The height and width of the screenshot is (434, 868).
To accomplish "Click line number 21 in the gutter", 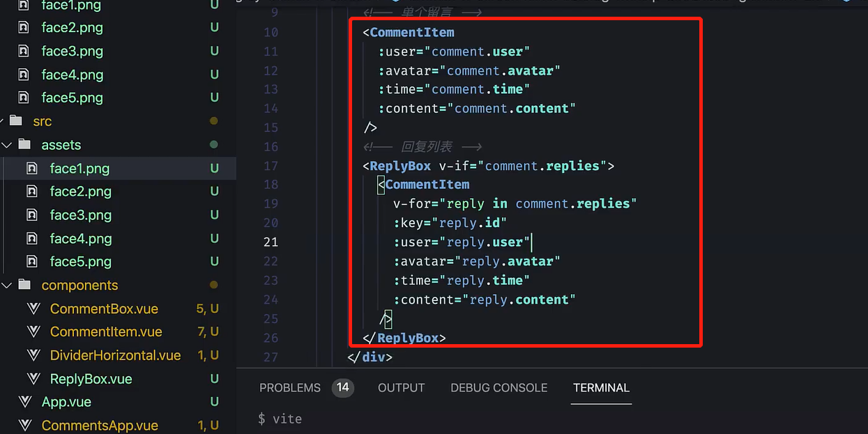I will [x=271, y=242].
